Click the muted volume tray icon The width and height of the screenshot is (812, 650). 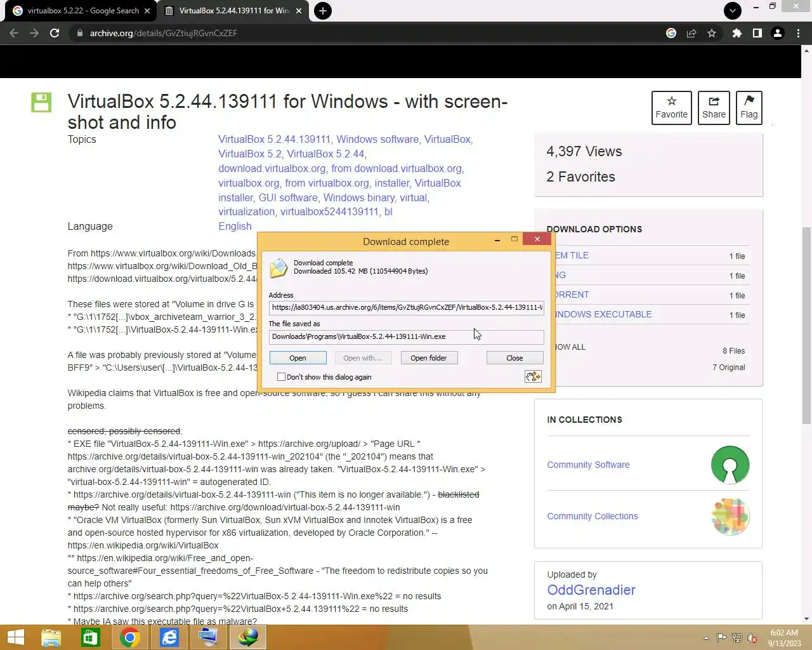pyautogui.click(x=752, y=638)
